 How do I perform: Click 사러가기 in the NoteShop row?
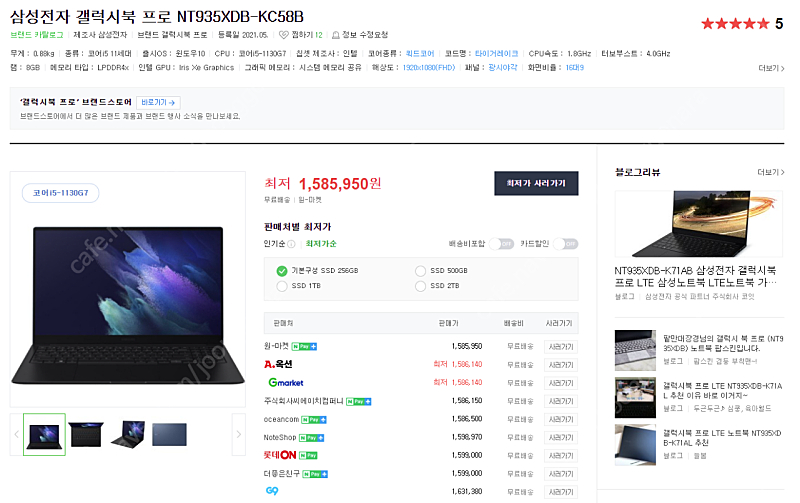pyautogui.click(x=561, y=438)
